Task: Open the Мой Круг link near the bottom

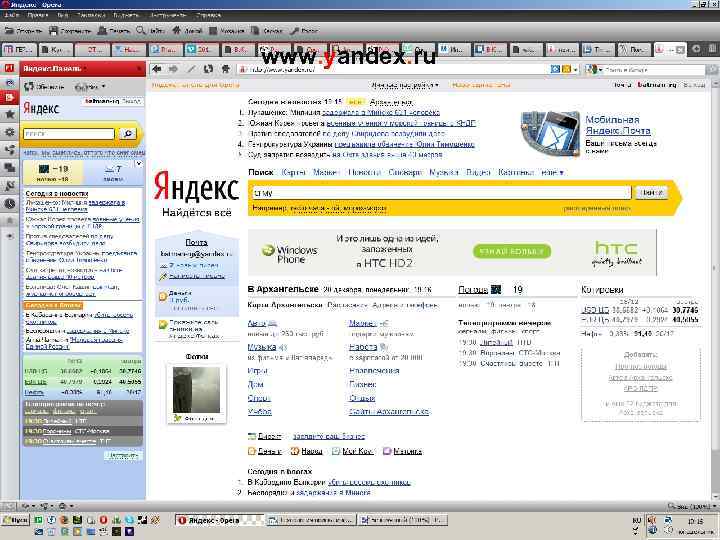Action: (357, 451)
